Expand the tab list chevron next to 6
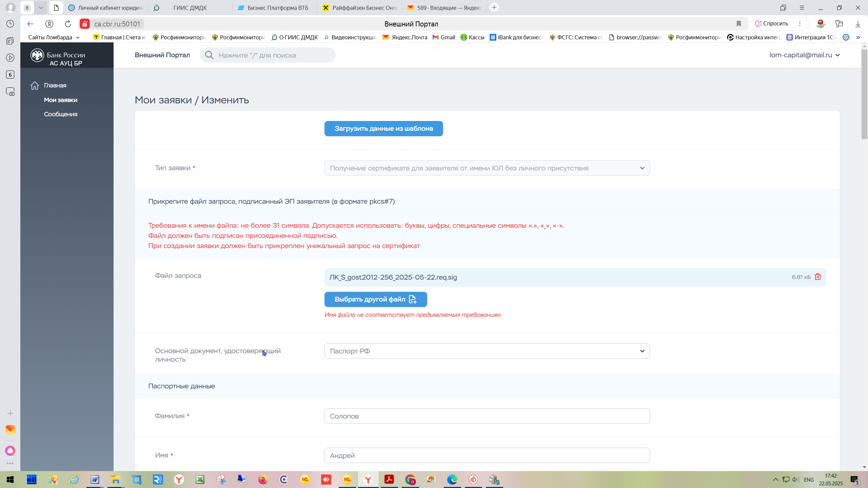Image resolution: width=868 pixels, height=488 pixels. [x=41, y=7]
